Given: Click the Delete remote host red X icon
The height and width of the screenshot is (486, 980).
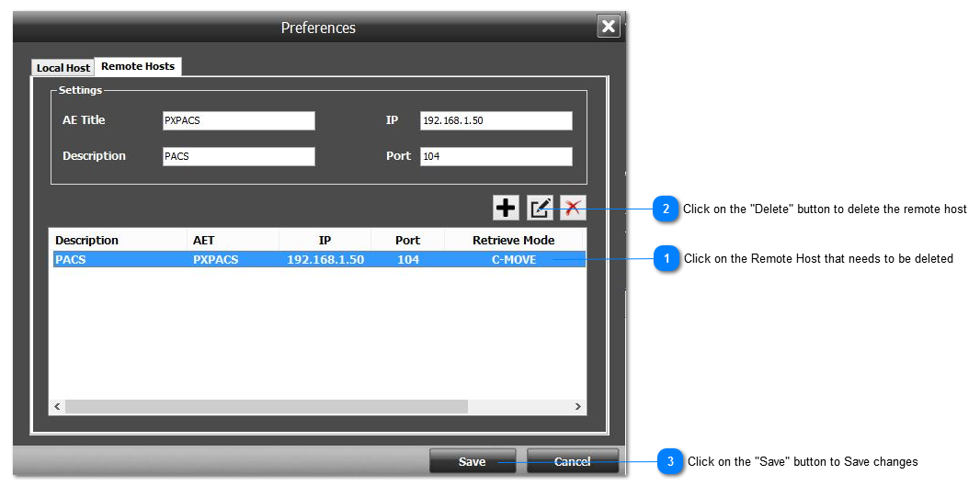Looking at the screenshot, I should tap(573, 208).
